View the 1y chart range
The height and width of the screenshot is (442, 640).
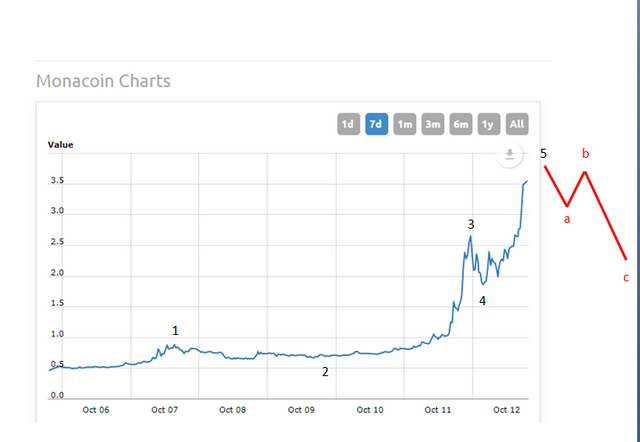coord(488,124)
